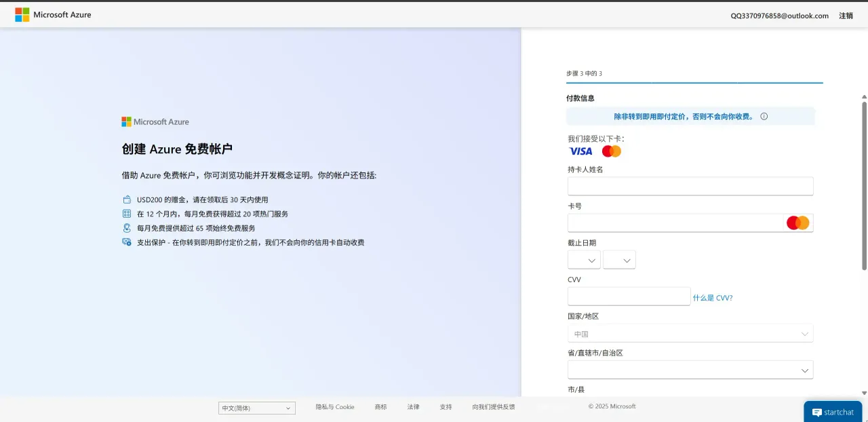Focus the CVV input field
This screenshot has width=868, height=422.
pyautogui.click(x=629, y=296)
